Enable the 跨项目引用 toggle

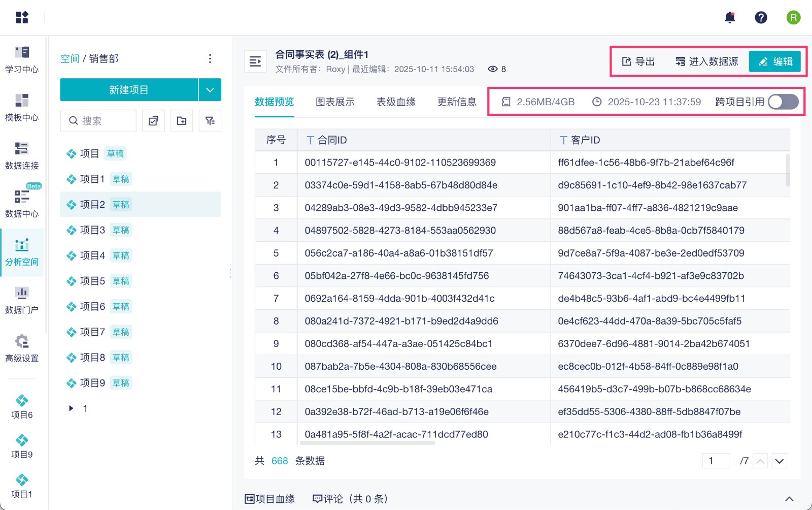pos(783,102)
